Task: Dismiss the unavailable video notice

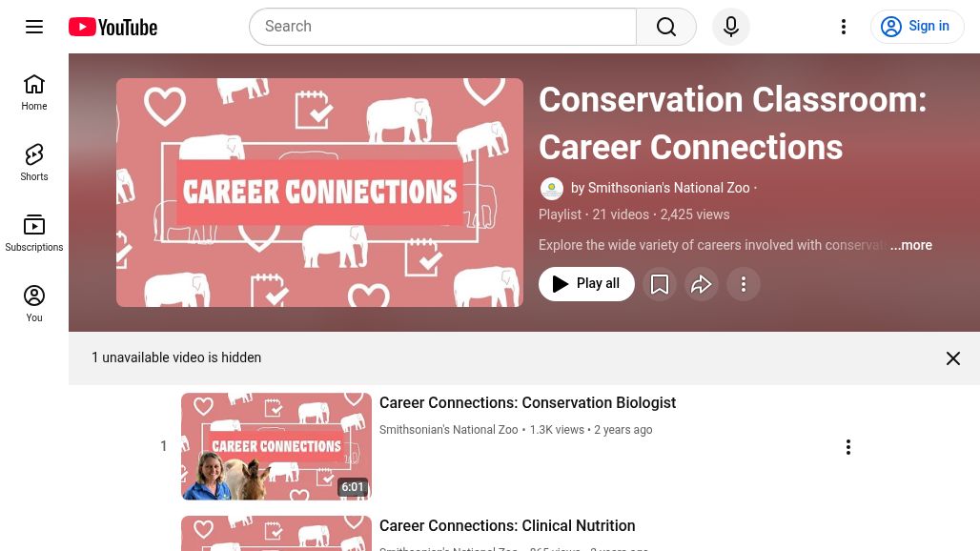Action: point(953,357)
